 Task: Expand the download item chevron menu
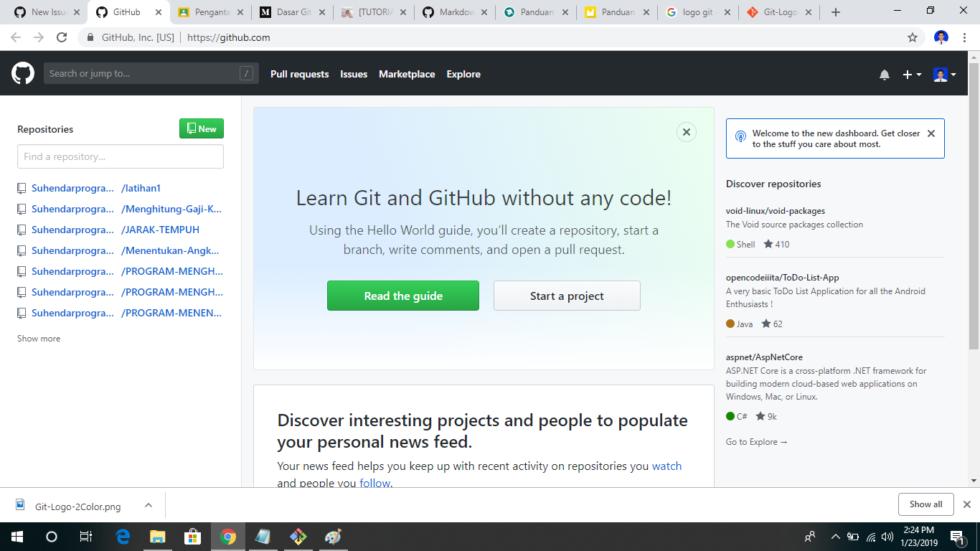click(x=149, y=505)
